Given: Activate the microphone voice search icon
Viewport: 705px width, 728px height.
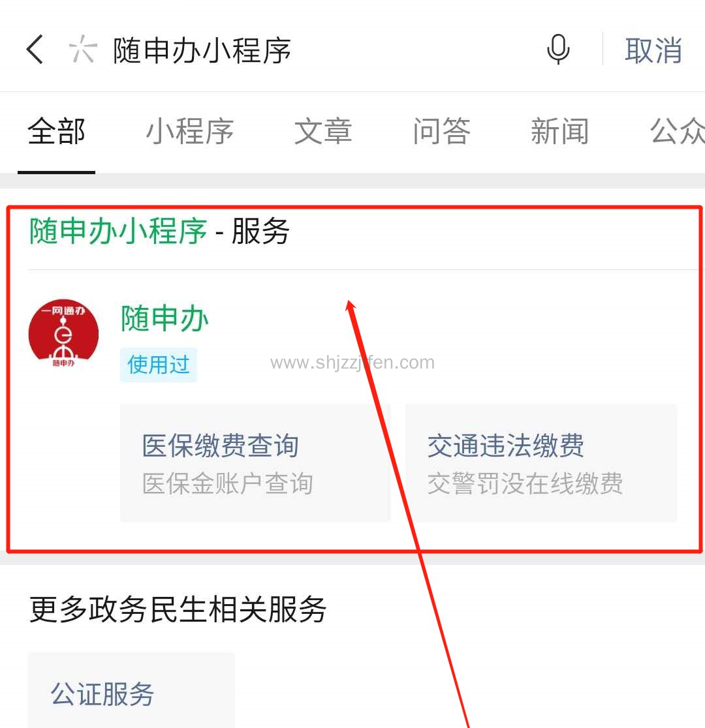Looking at the screenshot, I should pyautogui.click(x=558, y=49).
